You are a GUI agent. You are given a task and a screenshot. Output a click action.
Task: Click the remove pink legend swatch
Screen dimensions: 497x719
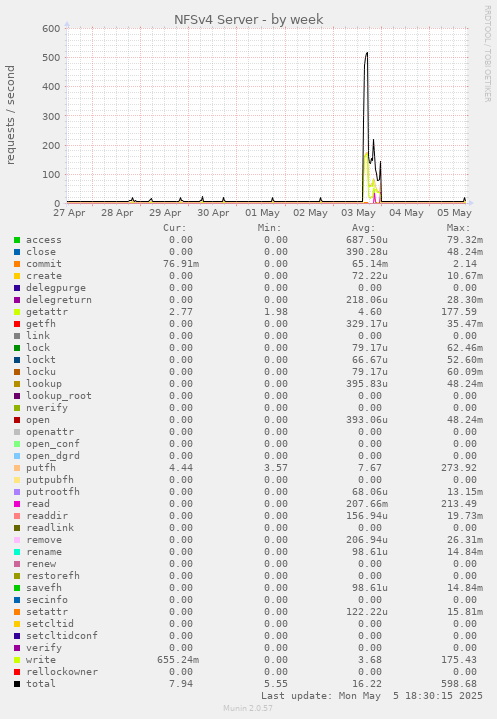pyautogui.click(x=17, y=540)
